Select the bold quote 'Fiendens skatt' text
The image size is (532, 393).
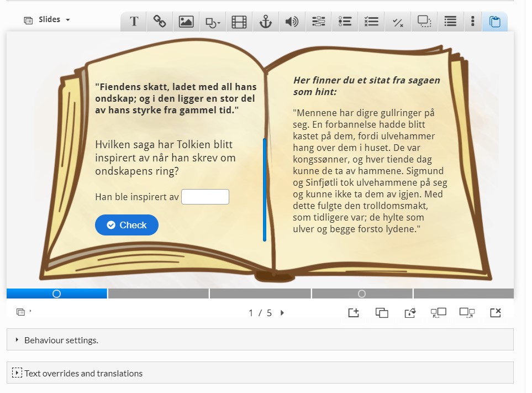pyautogui.click(x=176, y=98)
